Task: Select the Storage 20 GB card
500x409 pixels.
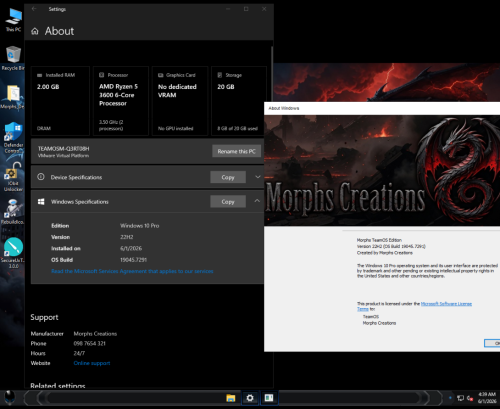Action: 239,101
